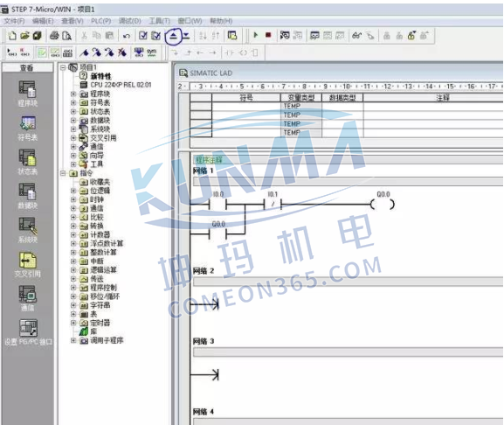Click the 设置 PG/PC 接口 icon
Viewport: 504px width, 425px height.
click(28, 332)
